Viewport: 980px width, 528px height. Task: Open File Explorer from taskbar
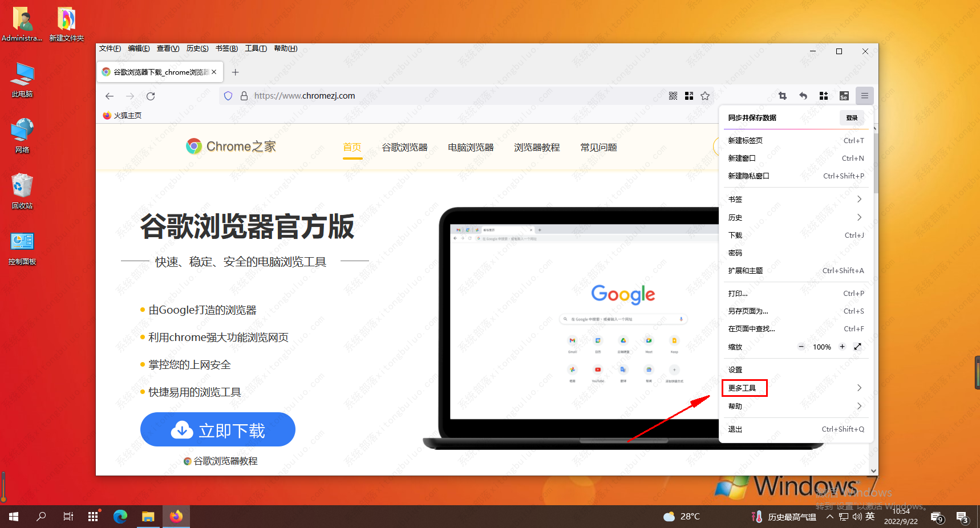pyautogui.click(x=148, y=517)
